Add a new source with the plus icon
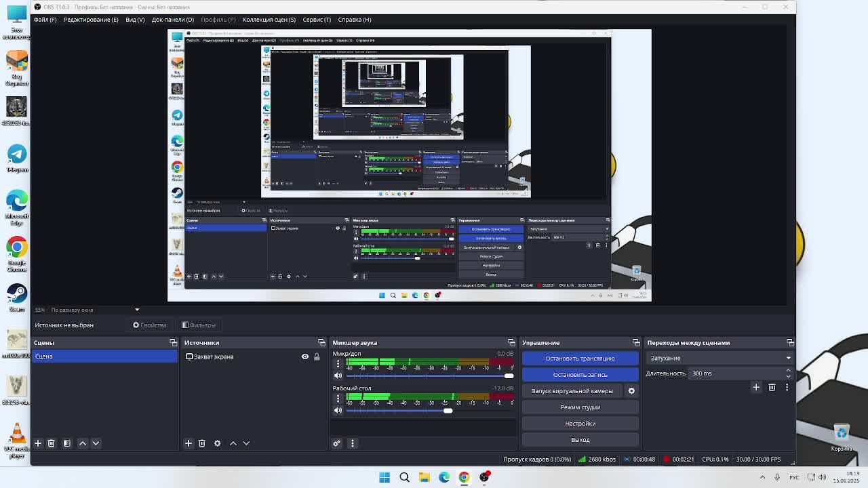868x488 pixels. [189, 443]
